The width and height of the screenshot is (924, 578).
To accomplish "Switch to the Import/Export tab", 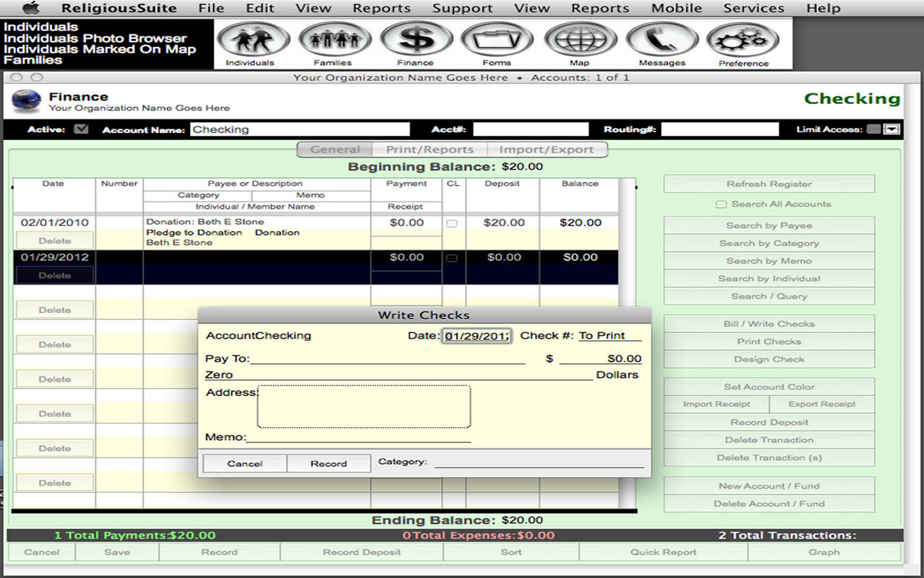I will point(547,150).
